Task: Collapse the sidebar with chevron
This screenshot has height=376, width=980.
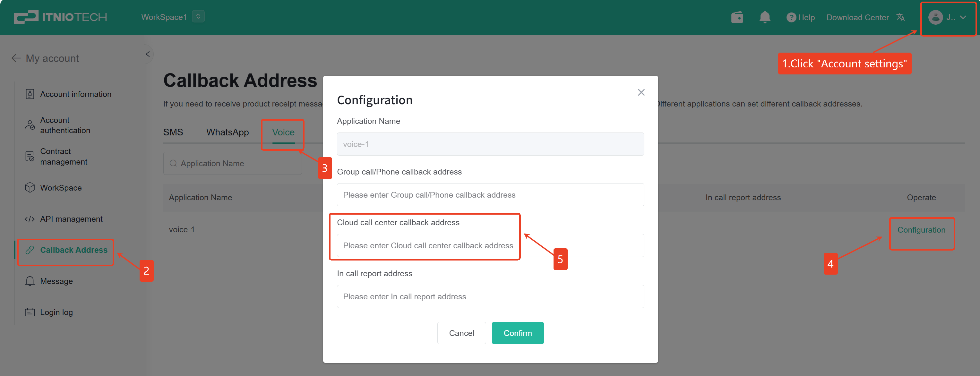Action: coord(148,54)
